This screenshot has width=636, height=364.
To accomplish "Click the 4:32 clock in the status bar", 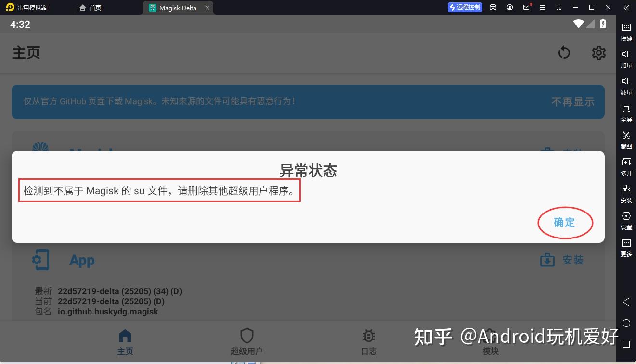I will 20,24.
